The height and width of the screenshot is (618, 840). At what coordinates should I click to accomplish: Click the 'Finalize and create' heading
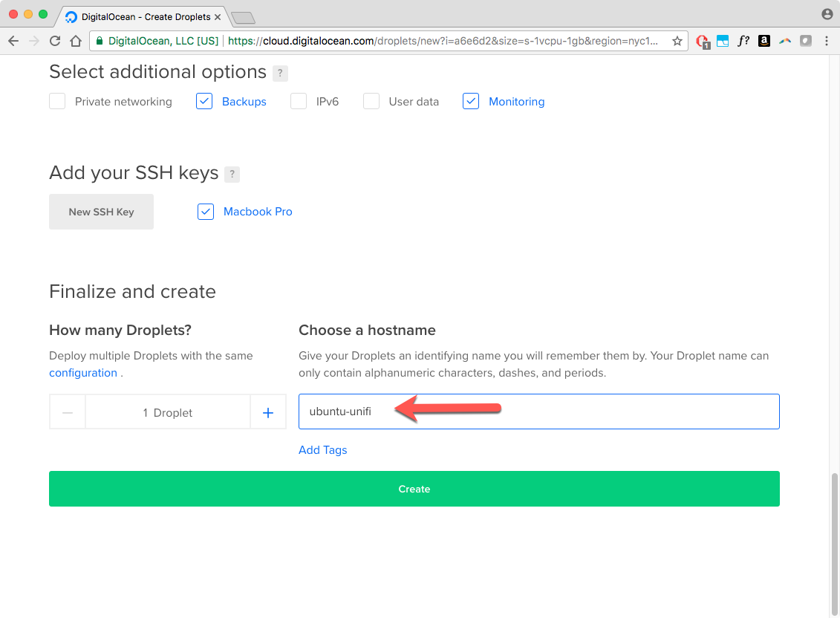tap(132, 292)
